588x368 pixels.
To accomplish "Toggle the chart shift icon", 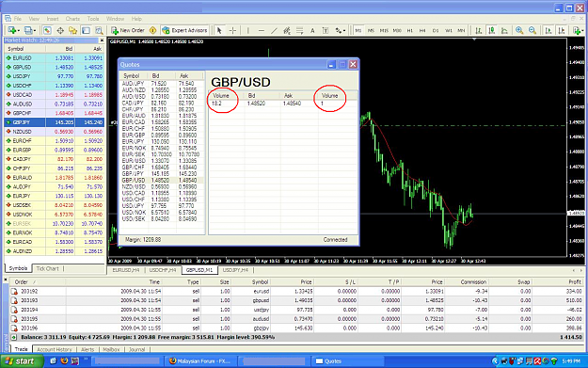I will click(x=562, y=30).
